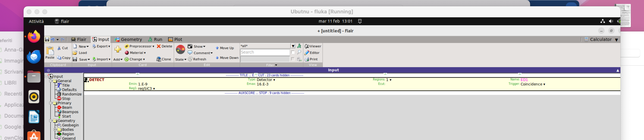Load an input file via folder icon
The height and width of the screenshot is (140, 644).
coord(80,52)
